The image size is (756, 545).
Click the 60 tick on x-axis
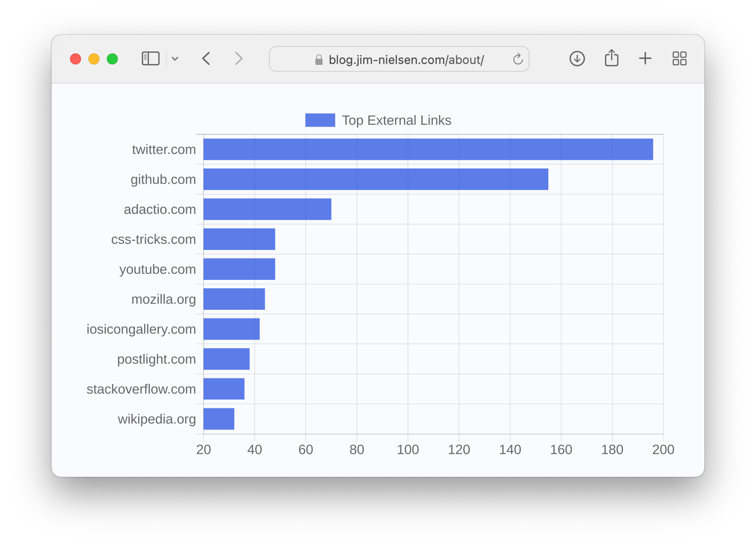(x=306, y=450)
